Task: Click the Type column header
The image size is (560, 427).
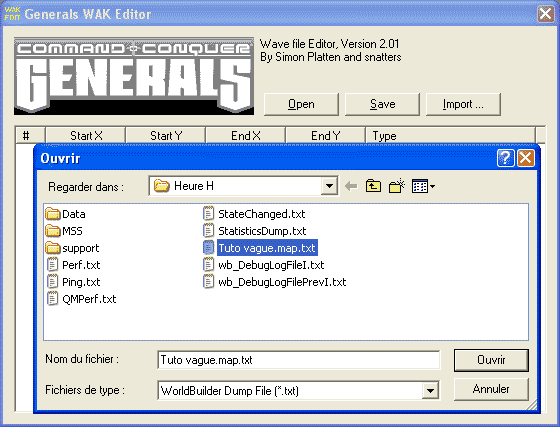Action: point(450,136)
